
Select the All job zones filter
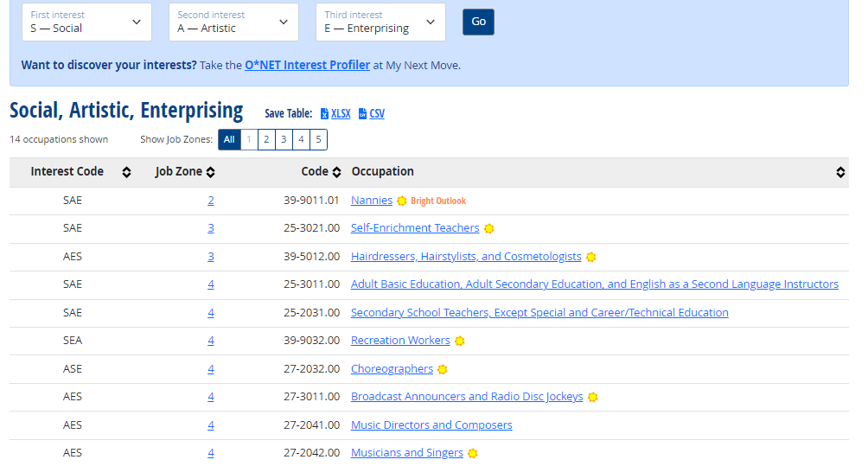point(229,140)
